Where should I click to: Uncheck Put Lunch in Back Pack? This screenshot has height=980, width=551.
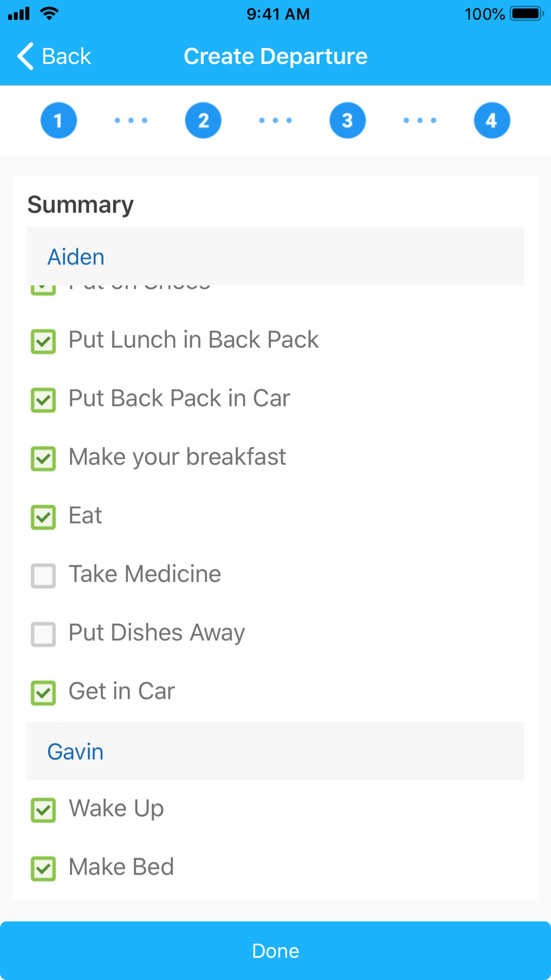43,341
